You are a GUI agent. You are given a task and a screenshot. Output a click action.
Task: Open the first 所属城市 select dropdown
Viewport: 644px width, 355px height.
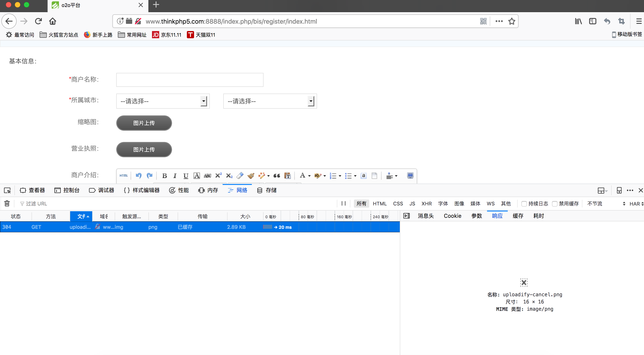(163, 101)
